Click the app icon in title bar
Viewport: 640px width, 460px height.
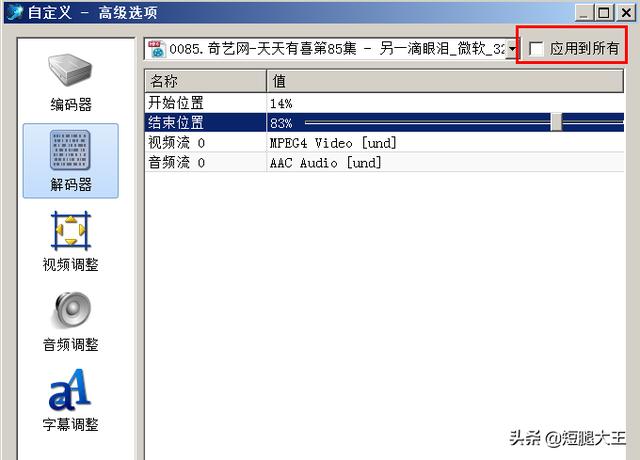(16, 12)
